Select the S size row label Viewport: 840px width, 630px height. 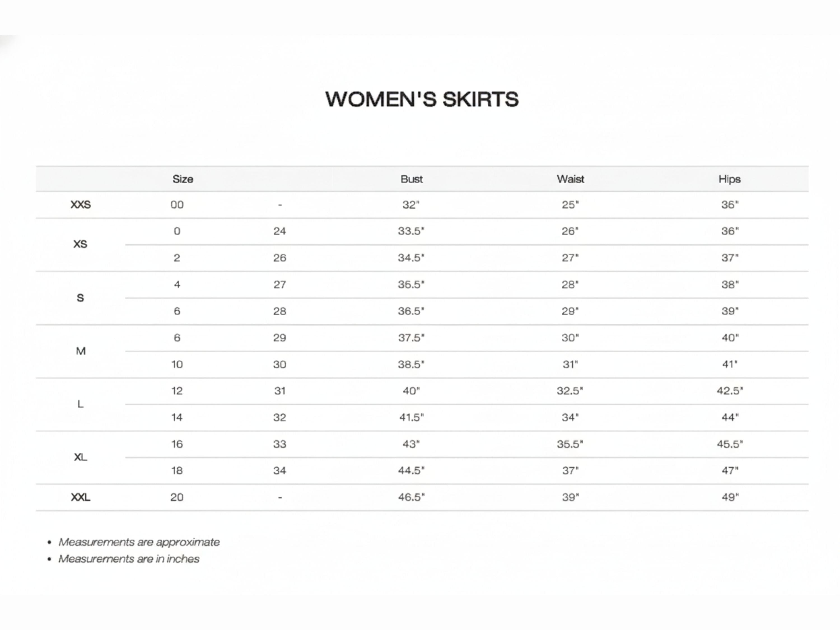point(80,298)
